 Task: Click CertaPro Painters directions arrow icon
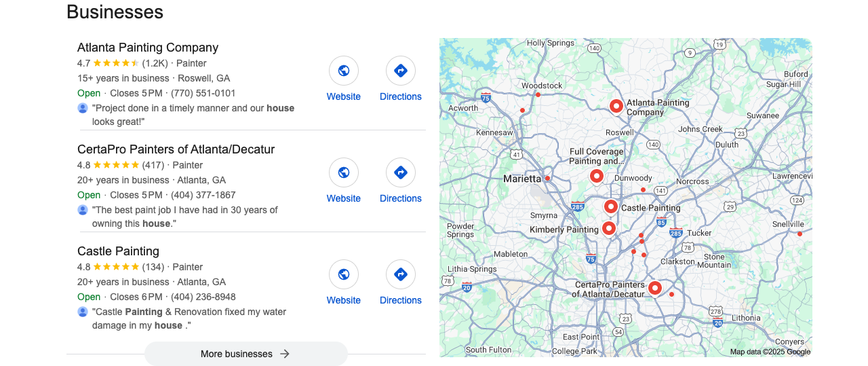(x=401, y=172)
